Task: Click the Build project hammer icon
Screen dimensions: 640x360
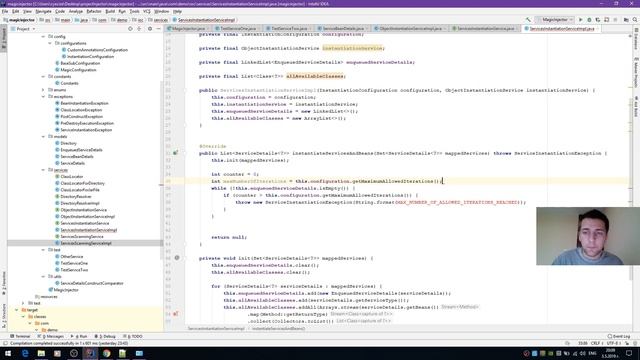Action: 528,20
